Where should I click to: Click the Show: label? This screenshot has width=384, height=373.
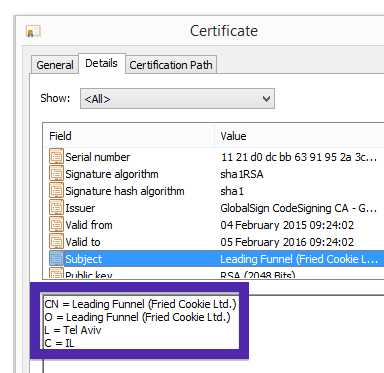pyautogui.click(x=55, y=98)
